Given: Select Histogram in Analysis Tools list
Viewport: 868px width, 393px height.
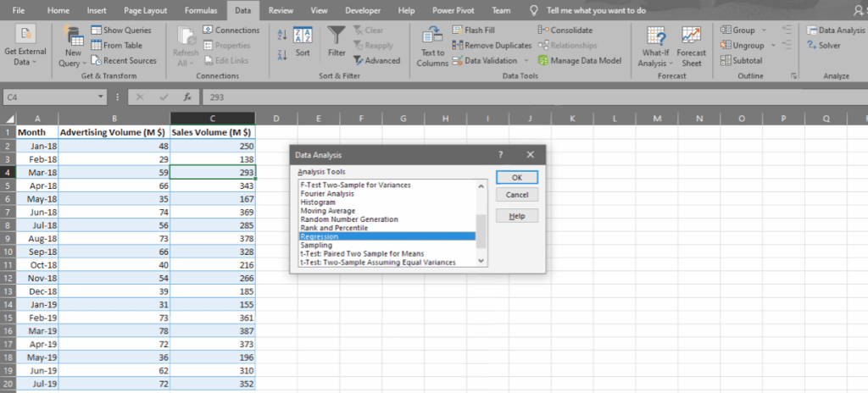Looking at the screenshot, I should point(320,202).
